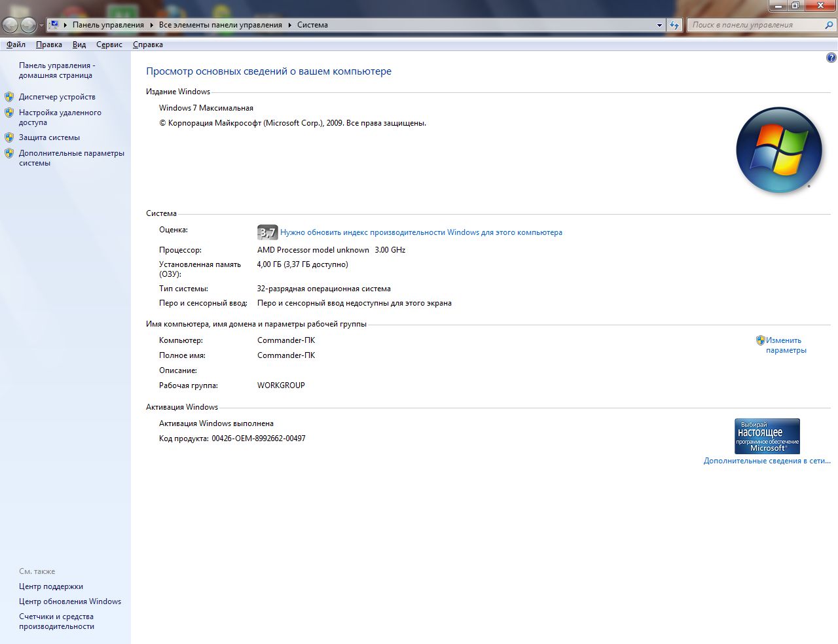This screenshot has width=838, height=644.
Task: Open the Сервис menu
Action: click(x=109, y=45)
